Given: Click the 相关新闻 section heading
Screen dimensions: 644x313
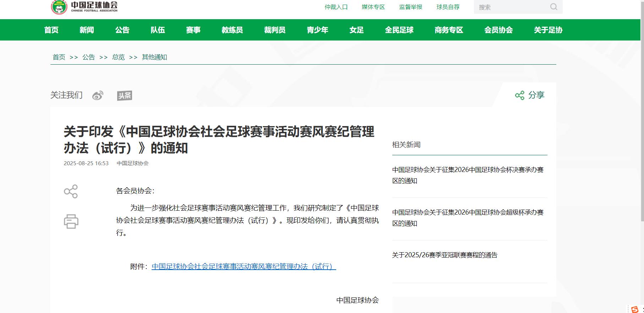Looking at the screenshot, I should tap(406, 145).
